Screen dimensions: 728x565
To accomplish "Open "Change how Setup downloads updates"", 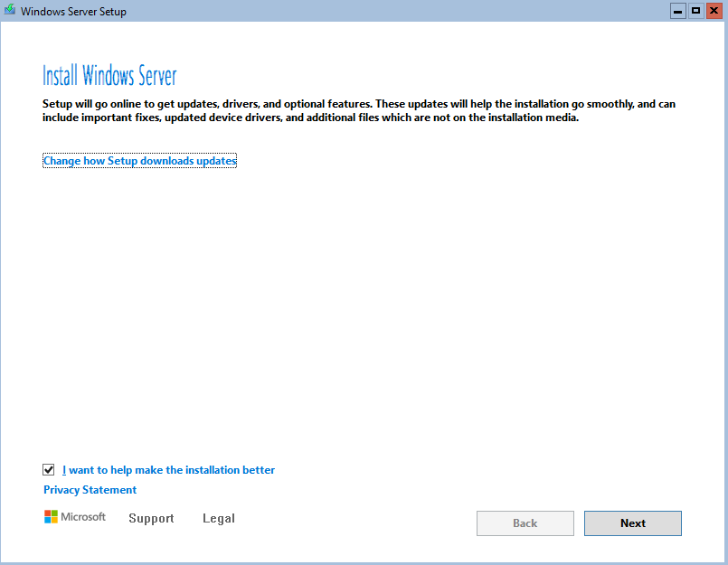I will [x=139, y=160].
